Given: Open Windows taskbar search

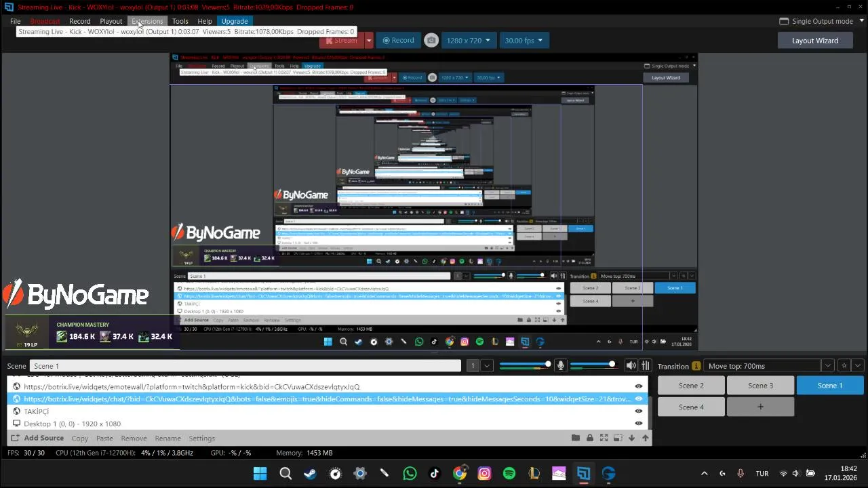Looking at the screenshot, I should pyautogui.click(x=285, y=473).
